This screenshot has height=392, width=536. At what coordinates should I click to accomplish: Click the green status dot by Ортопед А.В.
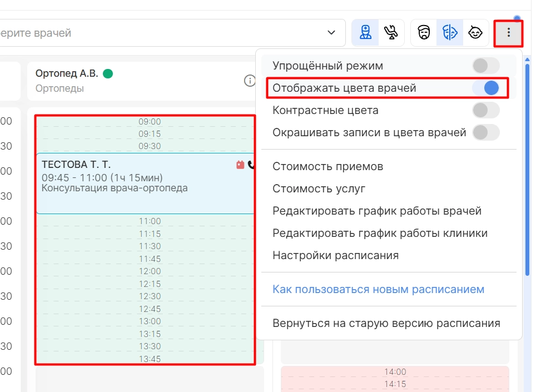click(108, 73)
